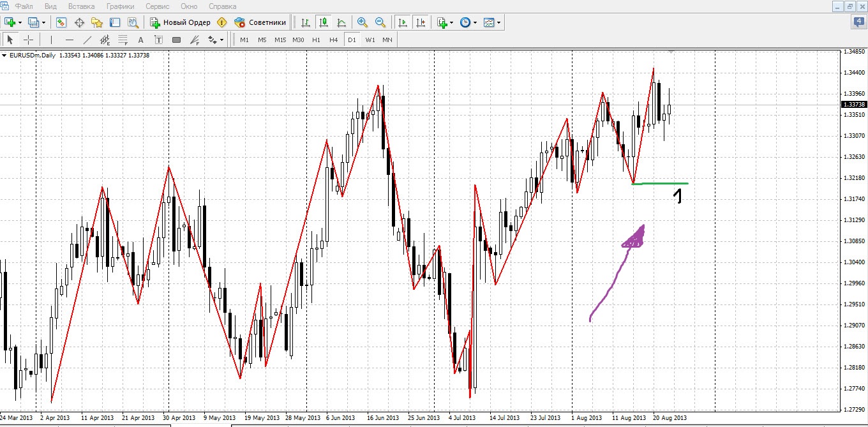Select the H4 timeframe button

(334, 40)
